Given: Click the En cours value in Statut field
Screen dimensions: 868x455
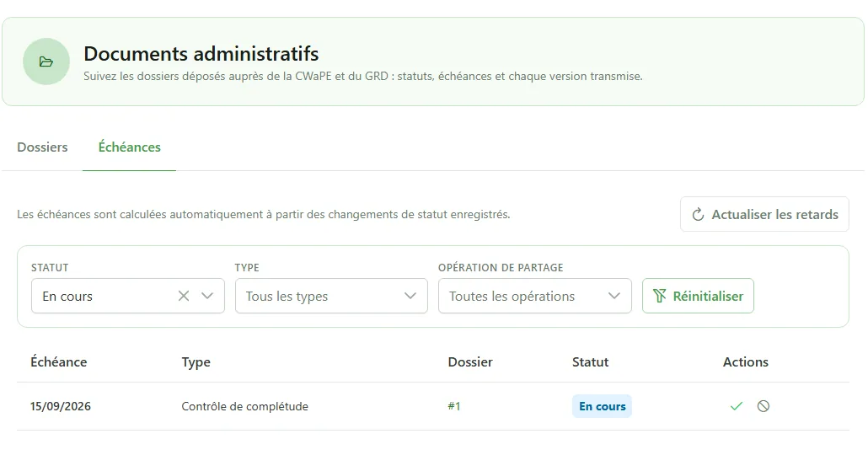Looking at the screenshot, I should tap(67, 296).
